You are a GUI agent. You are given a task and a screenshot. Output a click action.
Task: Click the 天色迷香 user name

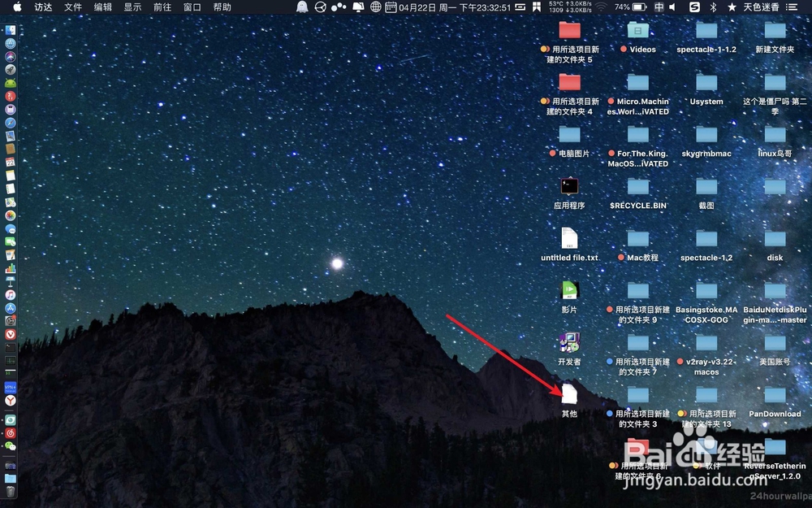tap(762, 7)
